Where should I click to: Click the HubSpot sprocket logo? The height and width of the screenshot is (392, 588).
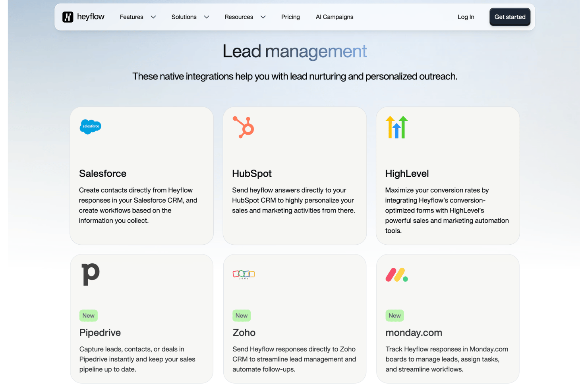(243, 127)
